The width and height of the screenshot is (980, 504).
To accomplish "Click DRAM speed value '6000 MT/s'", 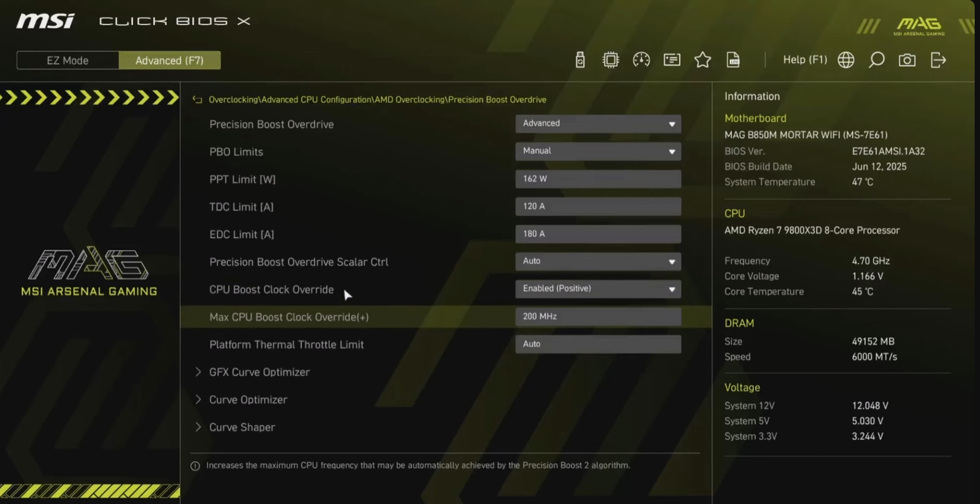I will point(875,357).
